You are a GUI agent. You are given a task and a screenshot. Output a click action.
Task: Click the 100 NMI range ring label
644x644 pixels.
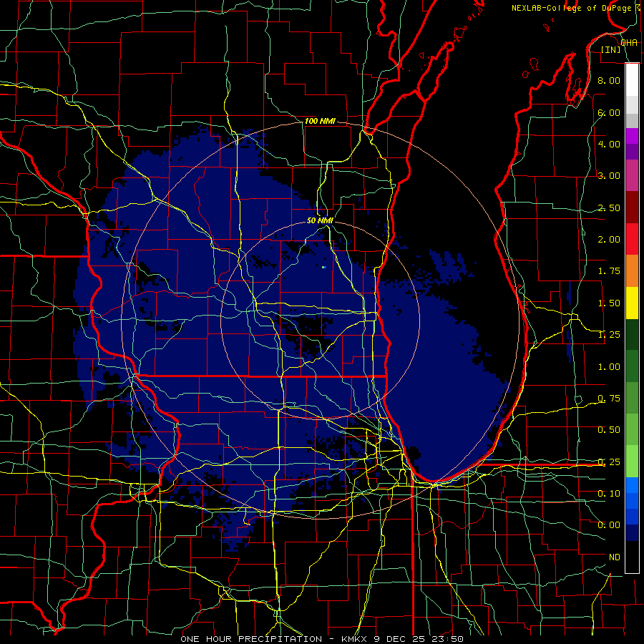(320, 121)
